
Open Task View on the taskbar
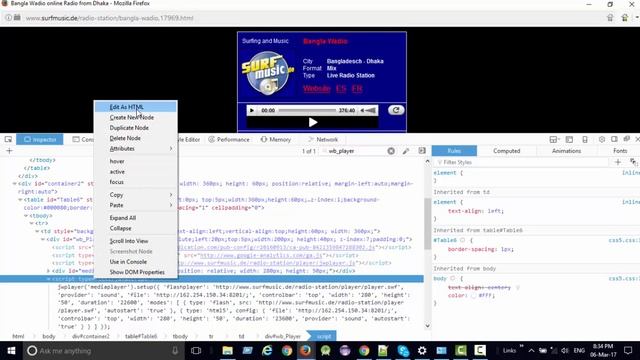click(196, 351)
